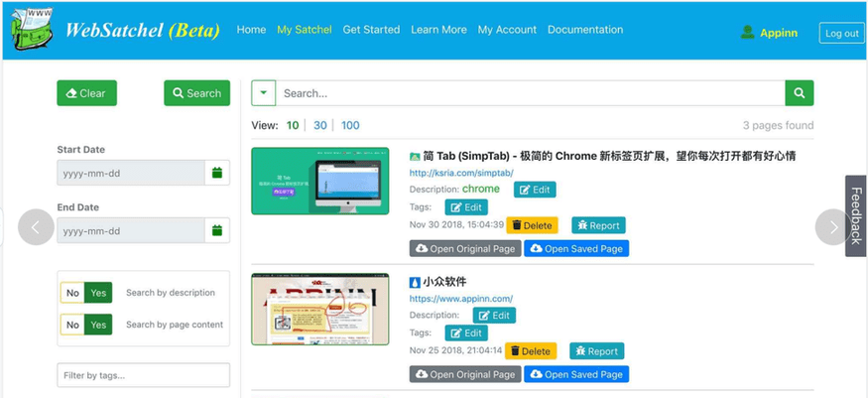Set Search by description to Yes

point(98,293)
